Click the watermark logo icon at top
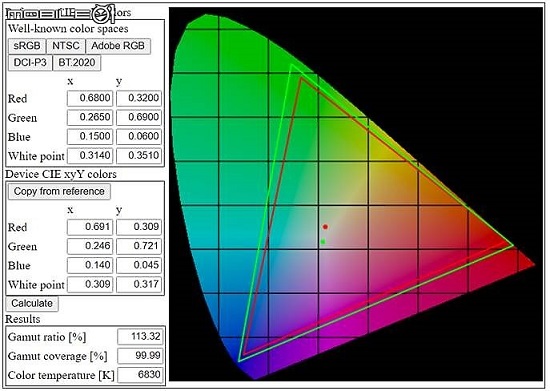This screenshot has height=391, width=550. [102, 14]
